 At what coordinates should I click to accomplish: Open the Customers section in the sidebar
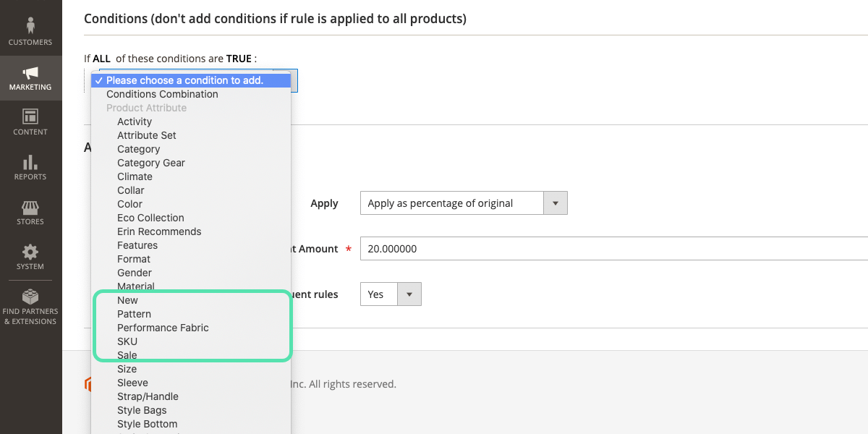(30, 29)
